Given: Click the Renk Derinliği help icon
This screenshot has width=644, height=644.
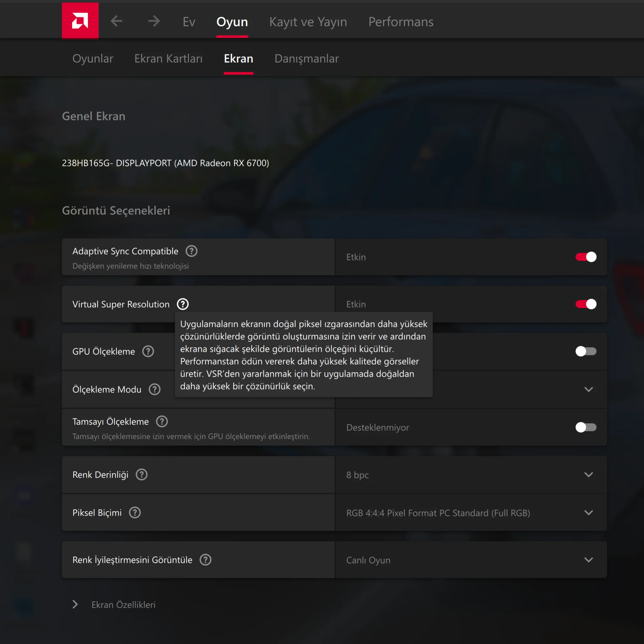Looking at the screenshot, I should pyautogui.click(x=142, y=474).
